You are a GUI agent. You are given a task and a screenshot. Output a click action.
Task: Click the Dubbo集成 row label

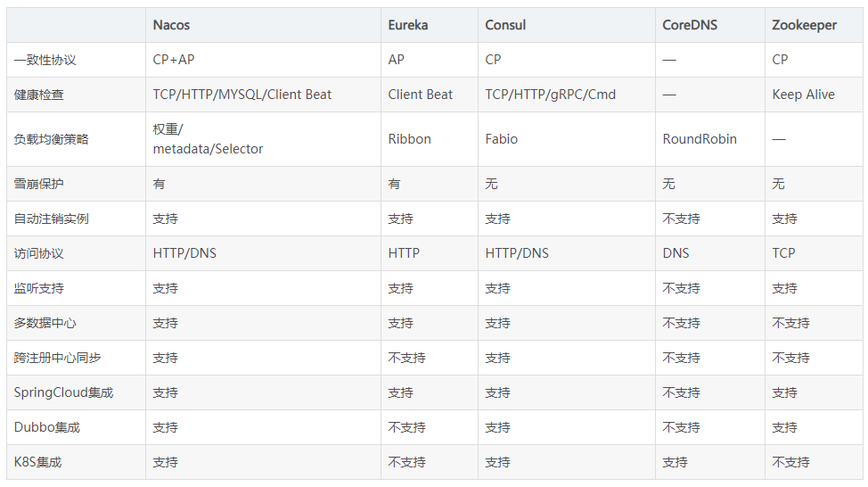pyautogui.click(x=47, y=427)
